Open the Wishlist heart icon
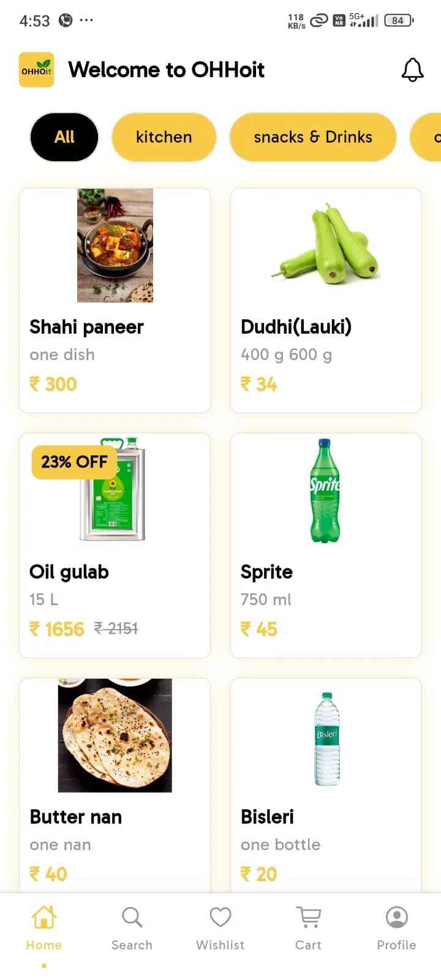The image size is (441, 980). coord(221,917)
